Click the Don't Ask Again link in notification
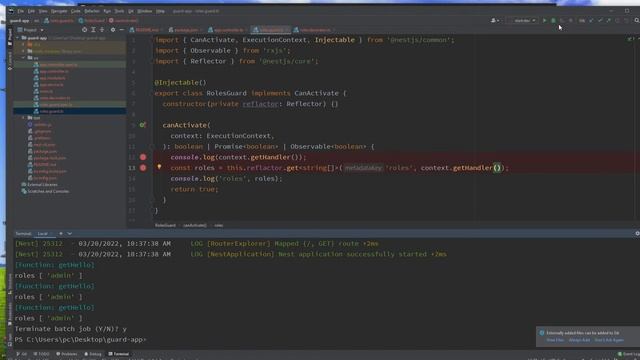This screenshot has height=360, width=640. [x=609, y=340]
